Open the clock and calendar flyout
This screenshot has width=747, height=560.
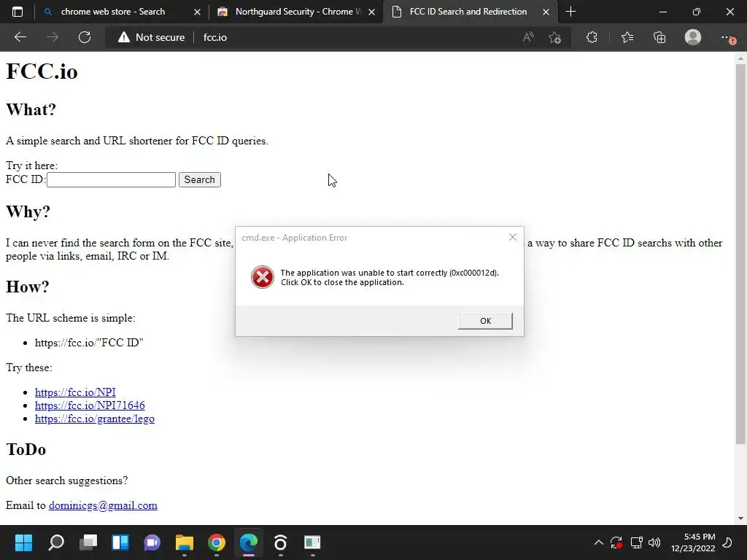point(693,542)
